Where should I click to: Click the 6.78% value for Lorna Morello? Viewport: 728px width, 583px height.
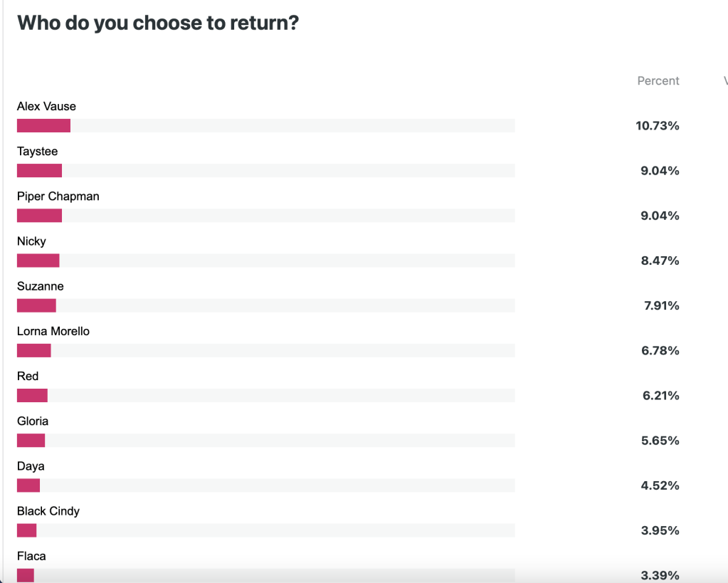pos(660,351)
